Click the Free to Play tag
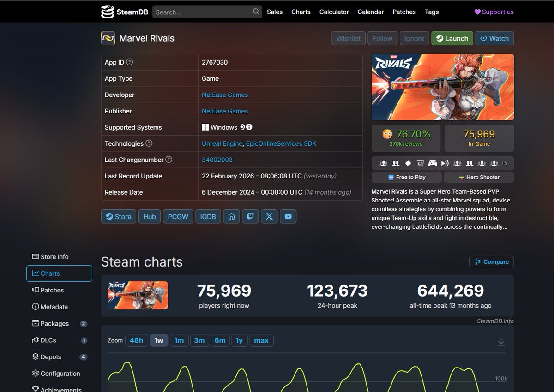Screen dimensions: 554x392 [407, 177]
